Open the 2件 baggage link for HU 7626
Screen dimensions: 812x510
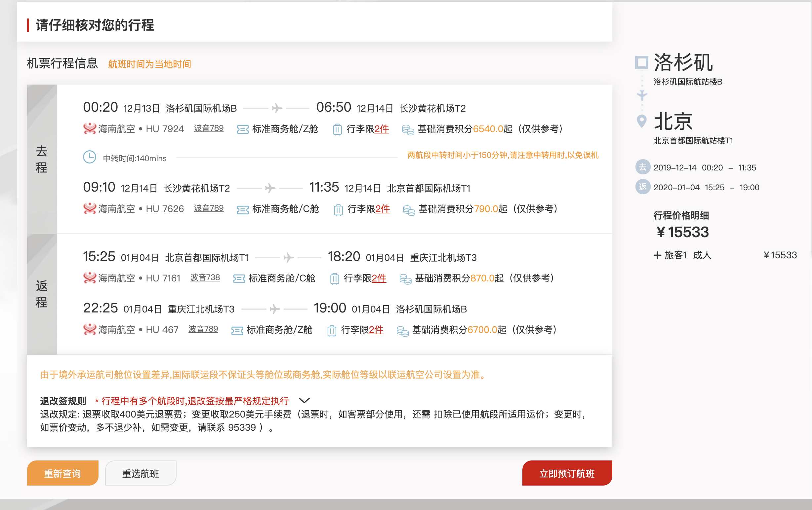pos(383,209)
